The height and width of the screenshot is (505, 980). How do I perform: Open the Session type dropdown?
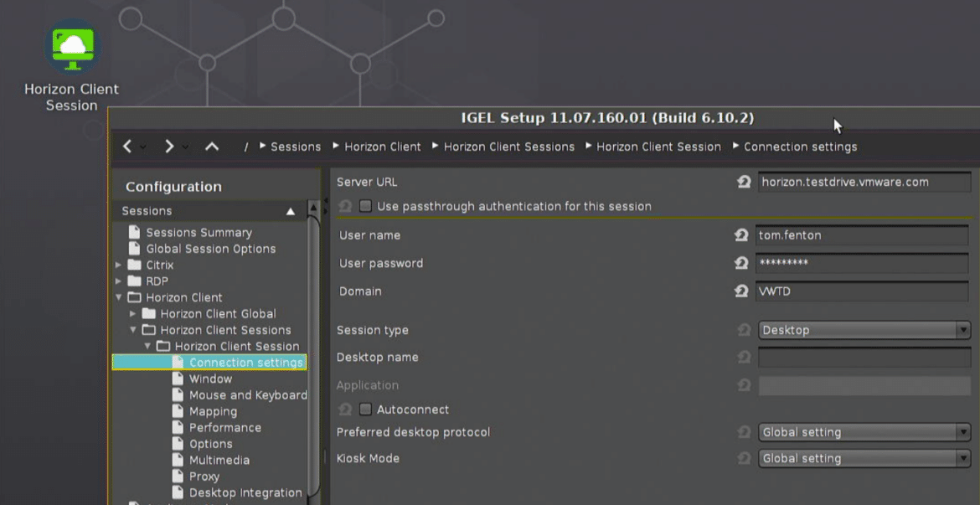[864, 330]
